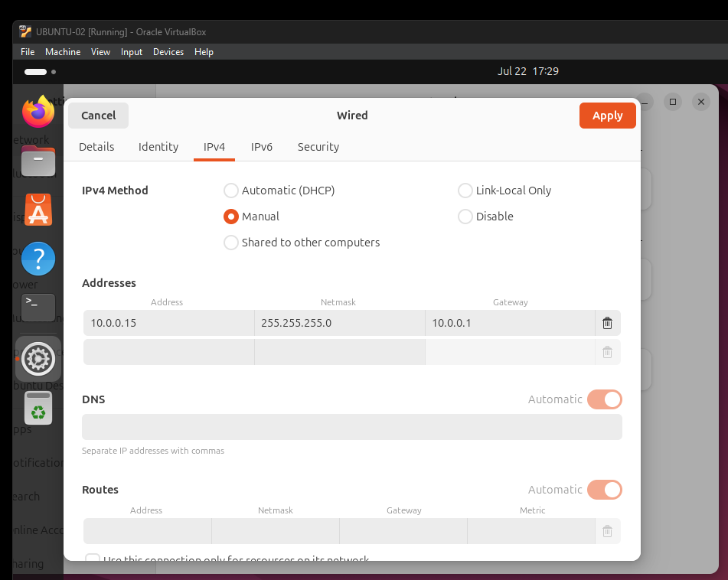Viewport: 728px width, 580px height.
Task: Open the VirtualBox Devices menu
Action: (x=168, y=52)
